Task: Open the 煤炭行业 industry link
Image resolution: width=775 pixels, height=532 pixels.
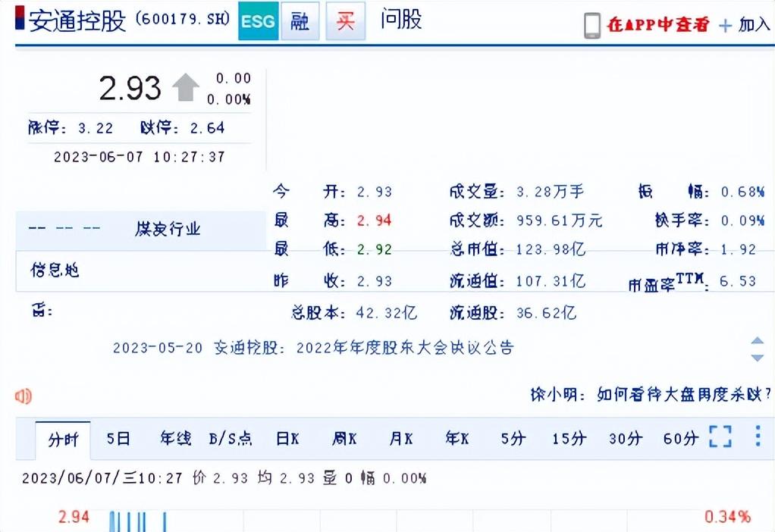Action: click(x=168, y=229)
